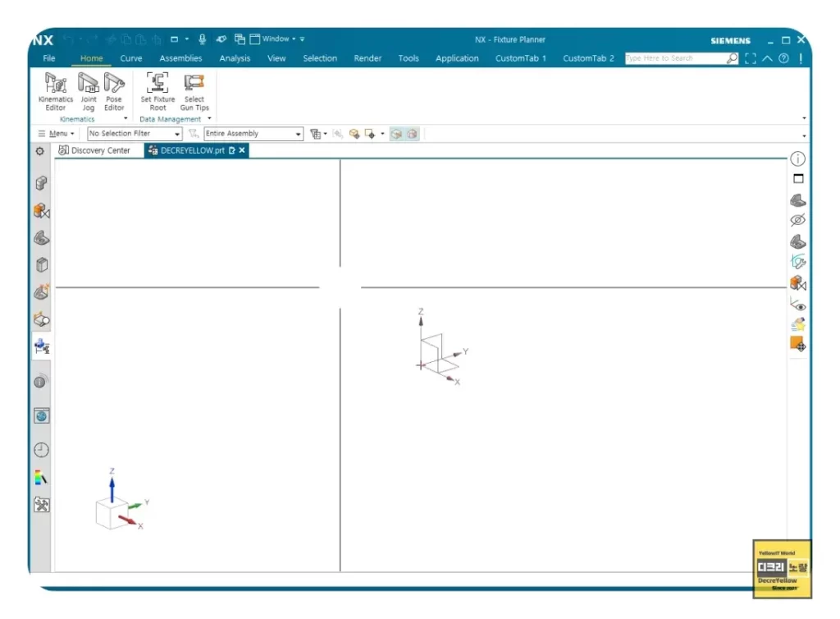Screen dimensions: 840x619
Task: Switch to the Curve ribbon tab
Action: [131, 58]
